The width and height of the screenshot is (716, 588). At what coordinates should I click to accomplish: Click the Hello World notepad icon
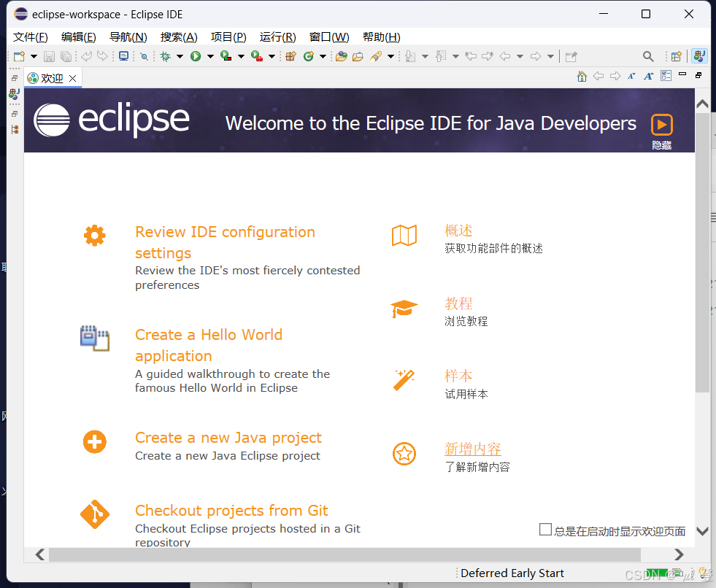pos(95,339)
